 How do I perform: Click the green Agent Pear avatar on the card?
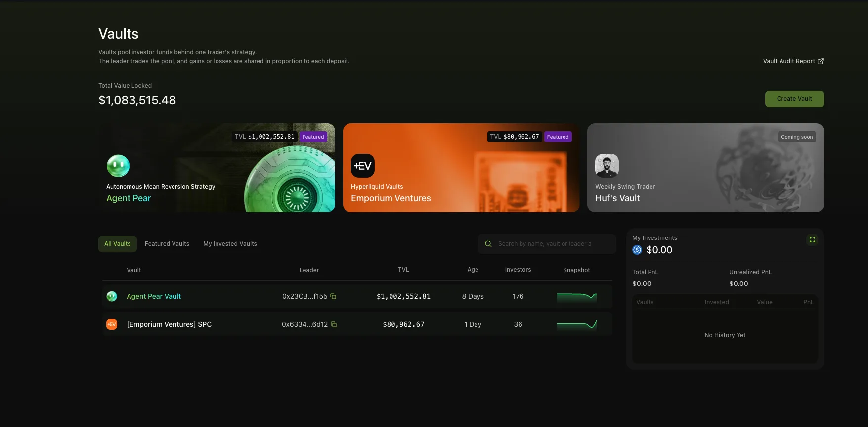[118, 166]
